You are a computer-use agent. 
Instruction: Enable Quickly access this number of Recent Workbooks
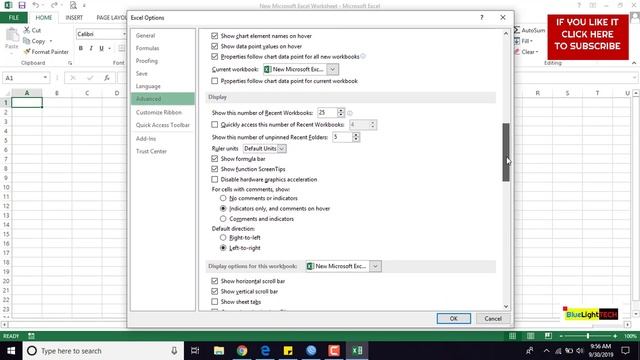coord(215,124)
